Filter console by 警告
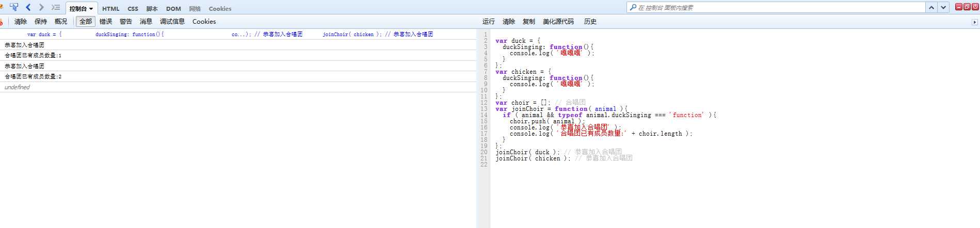Screen dimensions: 980x228 click(x=126, y=22)
